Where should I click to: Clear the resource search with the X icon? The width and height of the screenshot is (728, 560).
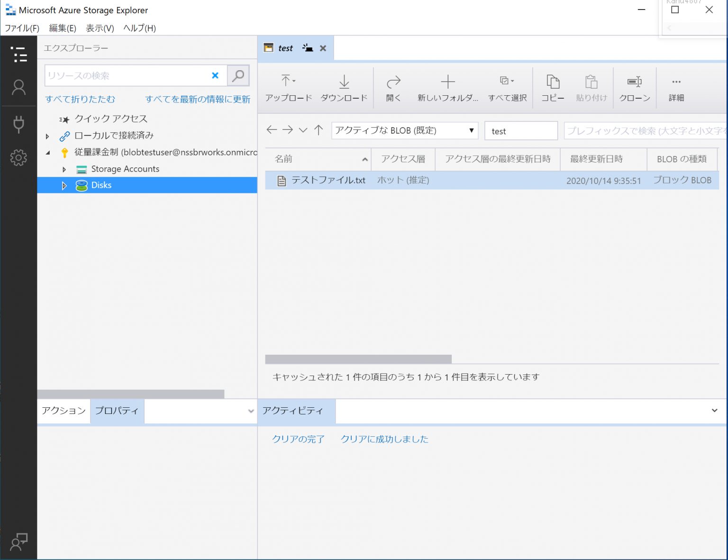215,75
